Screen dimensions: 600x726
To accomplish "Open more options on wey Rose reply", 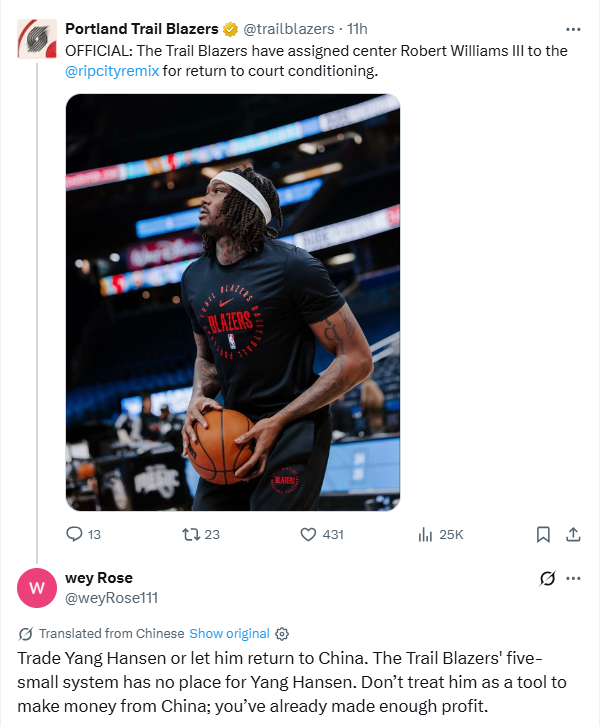I will (x=573, y=578).
